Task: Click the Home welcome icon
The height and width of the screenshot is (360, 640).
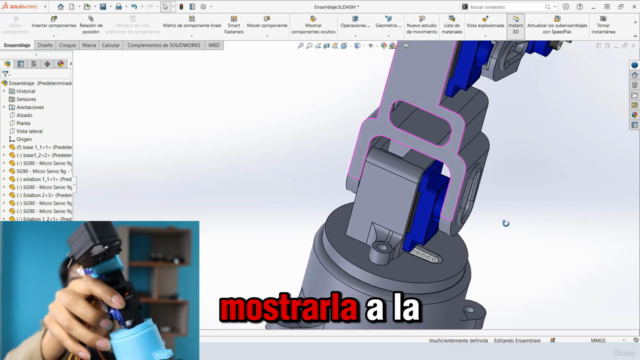Action: [60, 7]
